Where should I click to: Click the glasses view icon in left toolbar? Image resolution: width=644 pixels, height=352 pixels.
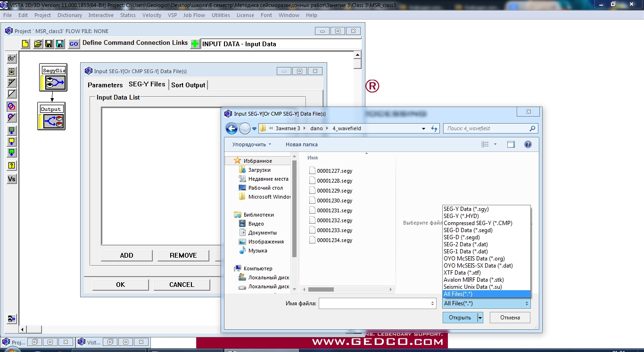12,59
